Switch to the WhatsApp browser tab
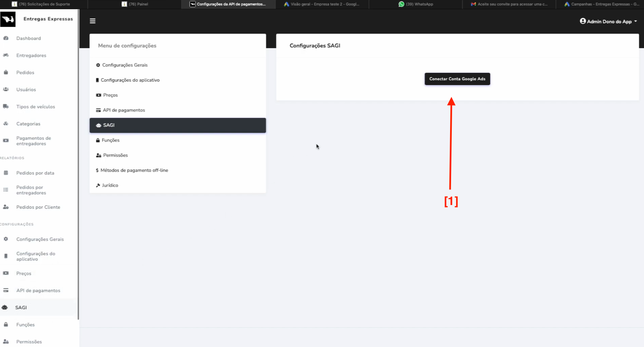This screenshot has width=644, height=347. 416,4
